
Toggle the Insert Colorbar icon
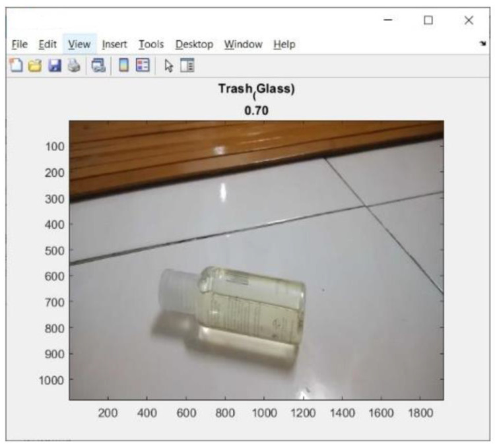(123, 65)
